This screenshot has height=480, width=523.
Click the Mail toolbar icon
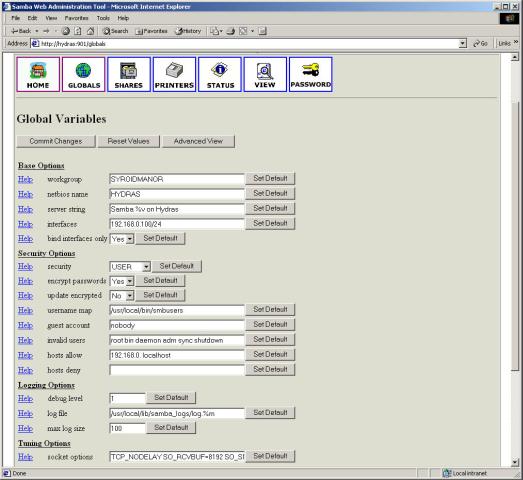[x=214, y=31]
